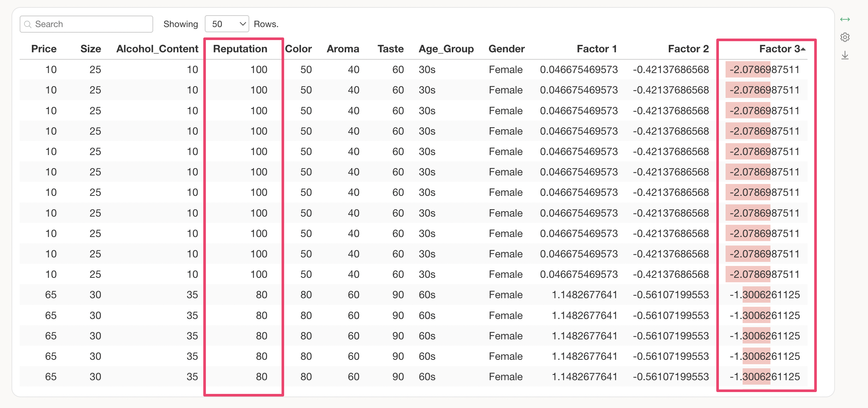Open the rows count dropdown showing 50
868x408 pixels.
[227, 24]
